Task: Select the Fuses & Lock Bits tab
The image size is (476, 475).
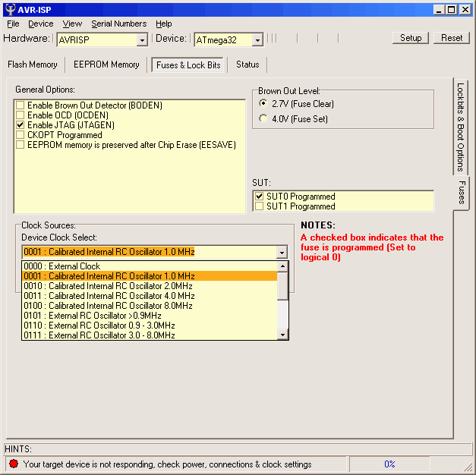Action: pos(188,65)
